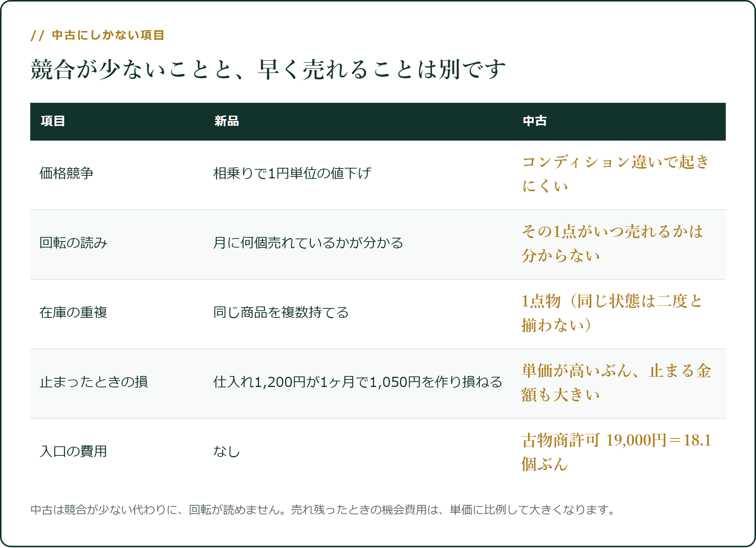Click the heading 競合が少ないことと、早く売れることは別です

tap(268, 70)
